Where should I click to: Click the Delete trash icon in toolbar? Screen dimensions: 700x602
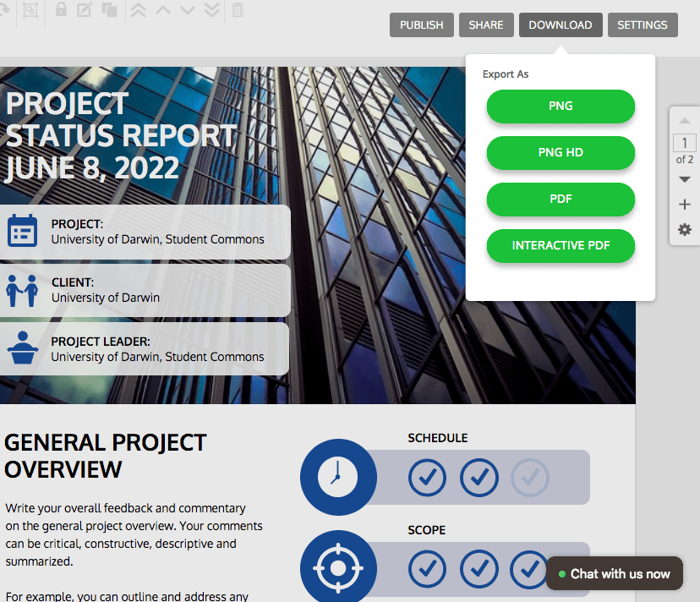point(236,11)
